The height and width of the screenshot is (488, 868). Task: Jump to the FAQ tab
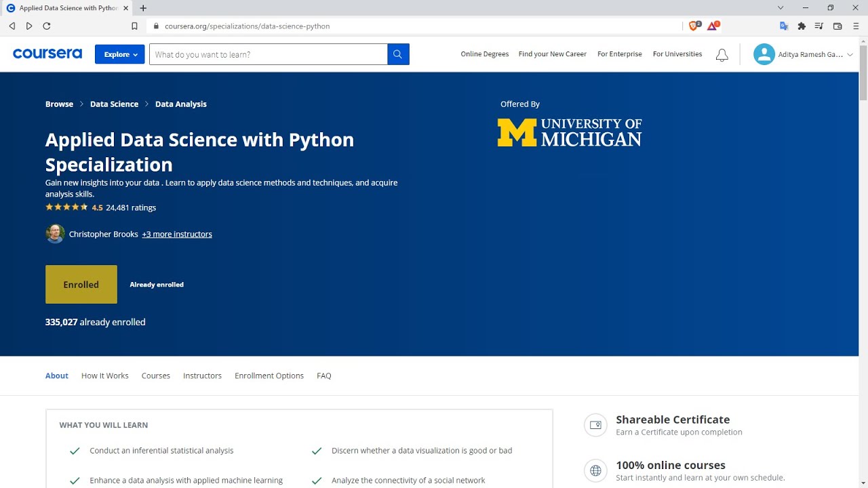(324, 375)
